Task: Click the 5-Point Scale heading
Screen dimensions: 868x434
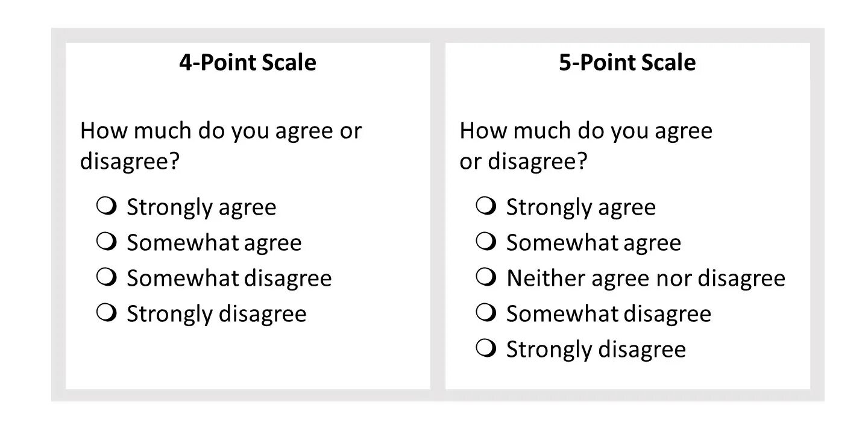Action: point(627,63)
